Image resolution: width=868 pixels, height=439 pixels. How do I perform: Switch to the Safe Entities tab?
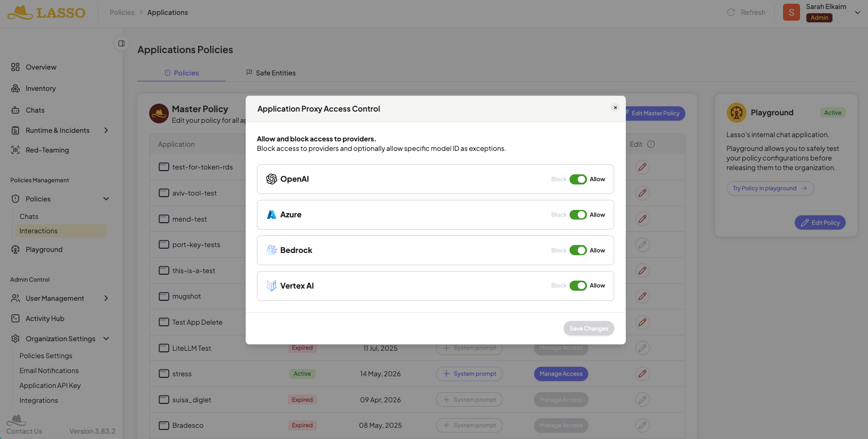[271, 73]
